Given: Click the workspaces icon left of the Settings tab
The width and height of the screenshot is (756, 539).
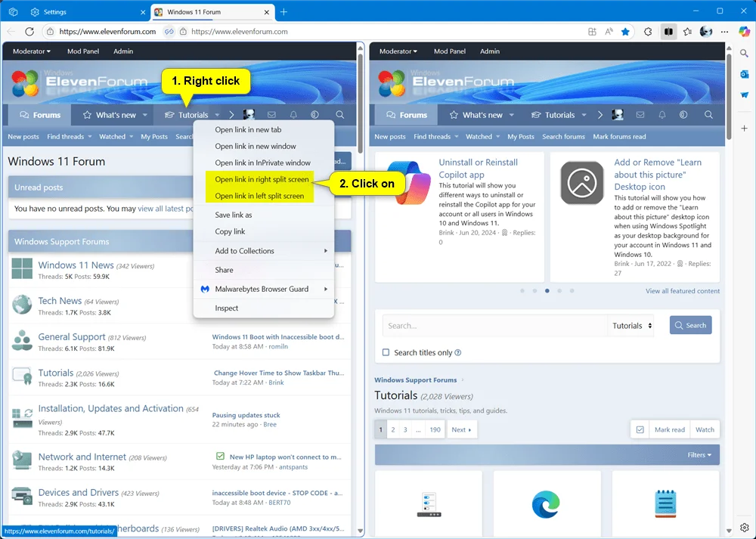Looking at the screenshot, I should tap(13, 12).
